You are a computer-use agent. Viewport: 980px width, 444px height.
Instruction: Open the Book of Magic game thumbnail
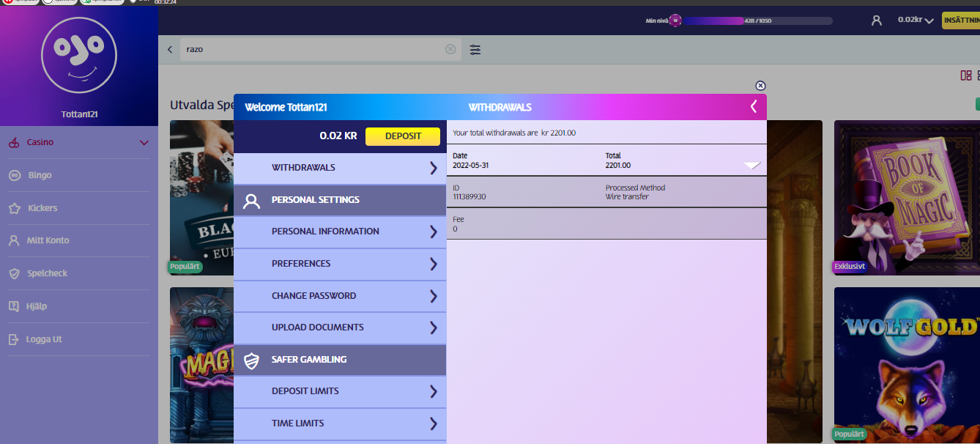907,198
